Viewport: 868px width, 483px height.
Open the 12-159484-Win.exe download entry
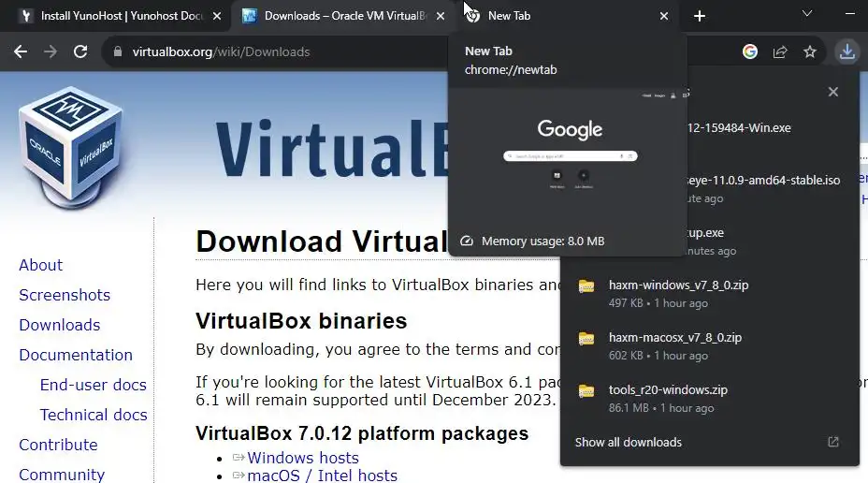click(x=739, y=128)
